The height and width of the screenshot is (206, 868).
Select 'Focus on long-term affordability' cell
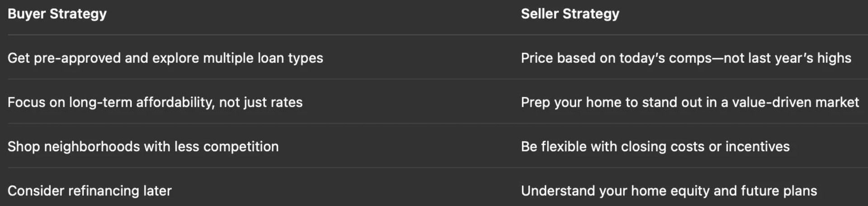tap(155, 102)
